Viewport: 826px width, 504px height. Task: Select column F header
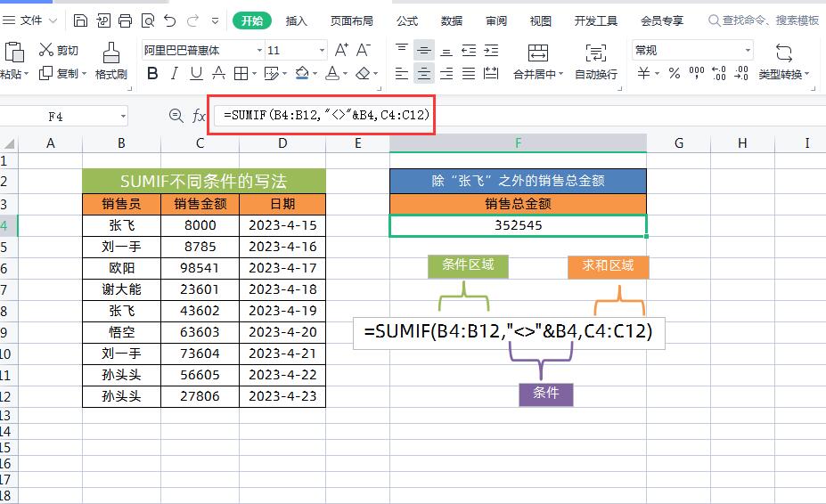(x=518, y=142)
